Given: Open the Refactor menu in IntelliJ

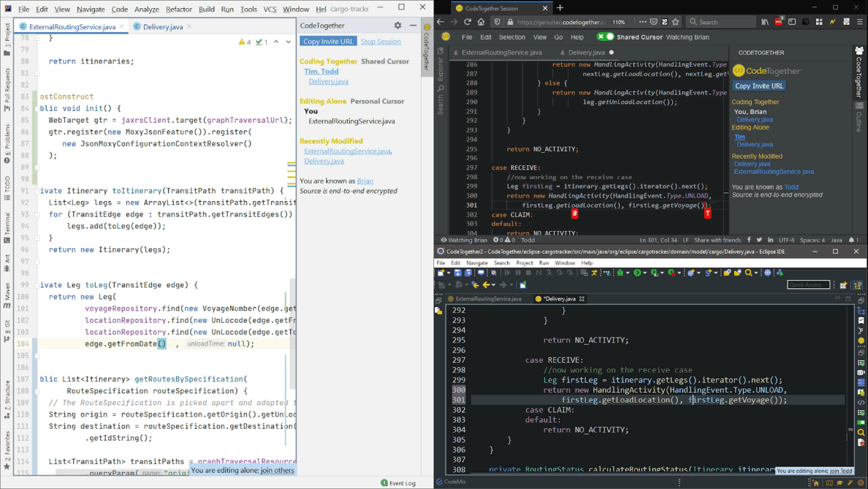Looking at the screenshot, I should click(179, 9).
